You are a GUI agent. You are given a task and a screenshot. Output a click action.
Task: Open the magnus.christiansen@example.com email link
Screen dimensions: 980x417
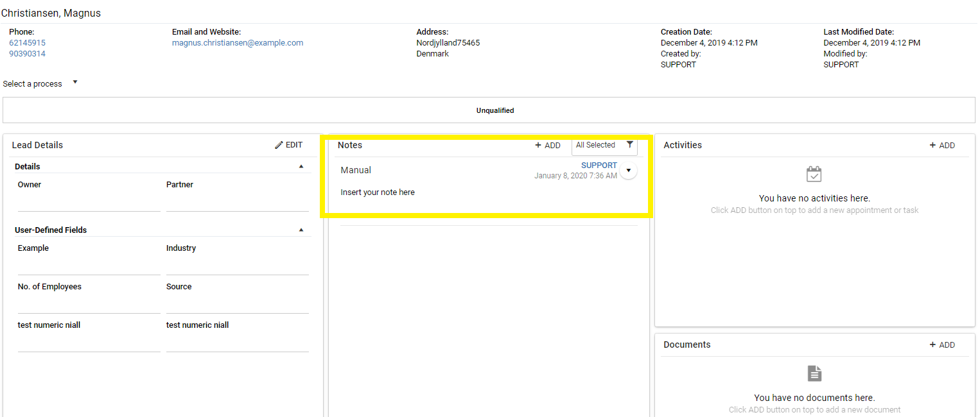point(238,43)
